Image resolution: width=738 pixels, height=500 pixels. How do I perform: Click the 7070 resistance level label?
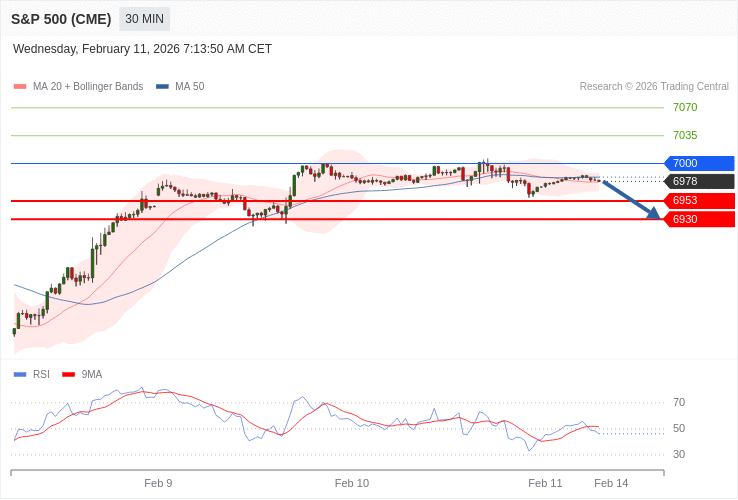tap(685, 107)
